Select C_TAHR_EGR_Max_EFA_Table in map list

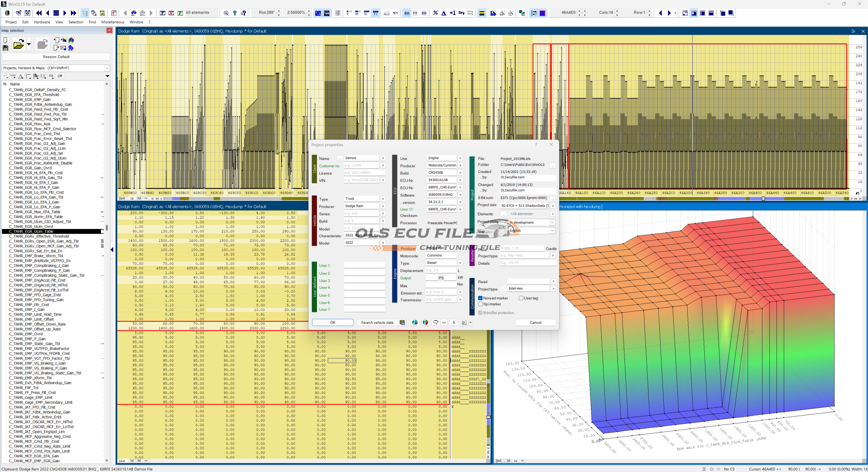tap(35, 212)
